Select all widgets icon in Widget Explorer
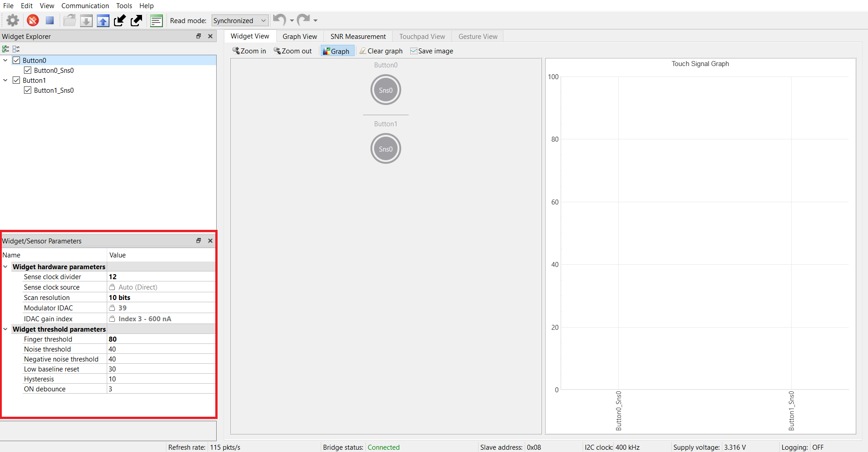Viewport: 868px width, 452px height. click(5, 49)
